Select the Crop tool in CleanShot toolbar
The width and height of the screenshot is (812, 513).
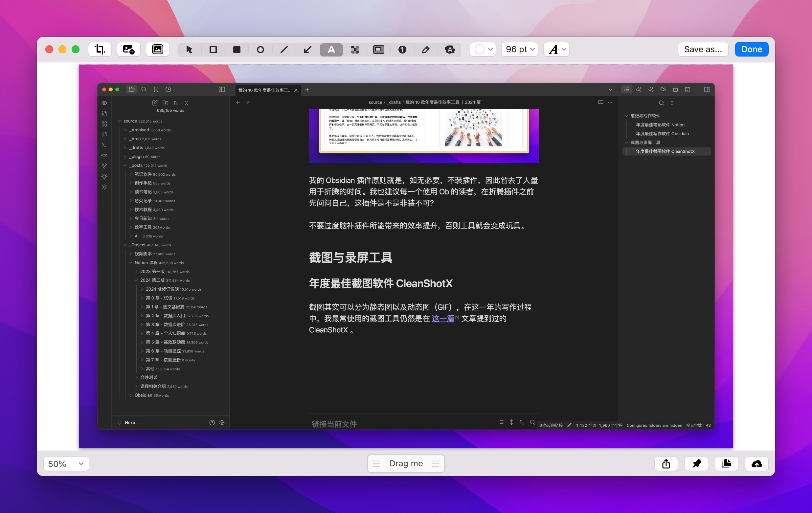point(100,50)
